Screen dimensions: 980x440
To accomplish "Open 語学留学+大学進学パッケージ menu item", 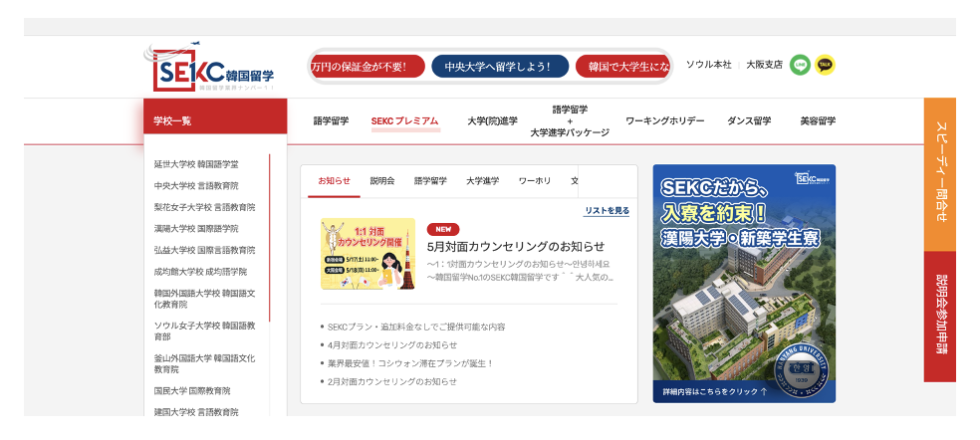I will click(570, 121).
